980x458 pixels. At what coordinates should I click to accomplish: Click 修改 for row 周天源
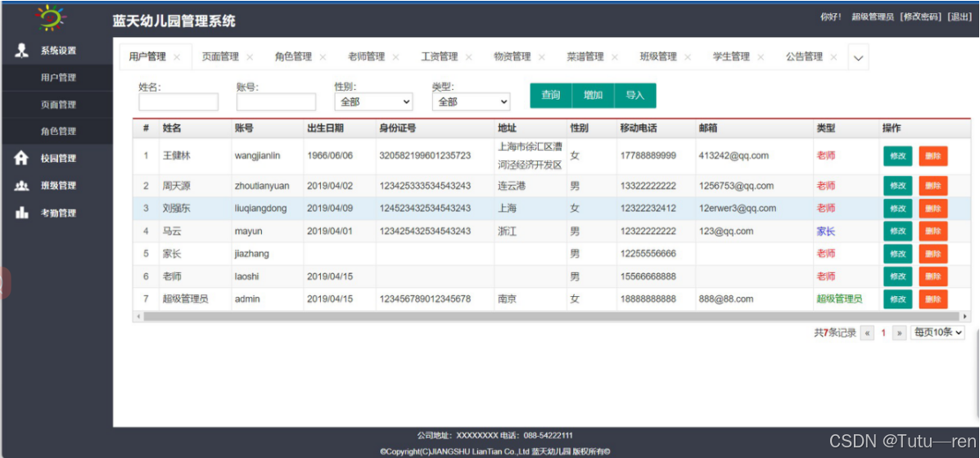(x=897, y=186)
